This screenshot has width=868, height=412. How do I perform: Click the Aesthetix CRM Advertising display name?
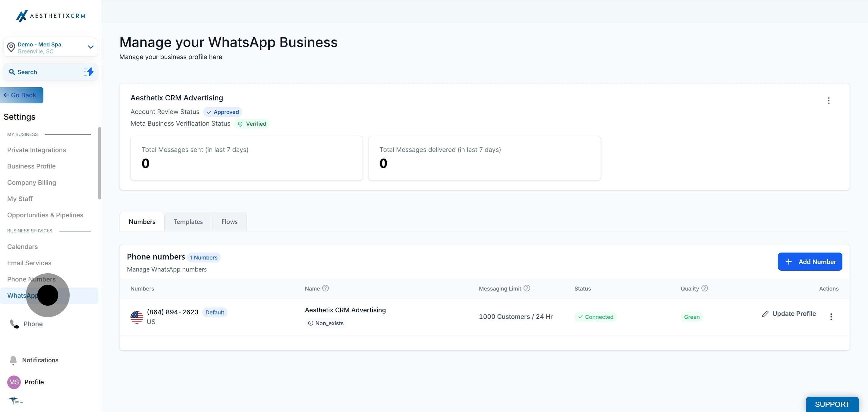345,310
